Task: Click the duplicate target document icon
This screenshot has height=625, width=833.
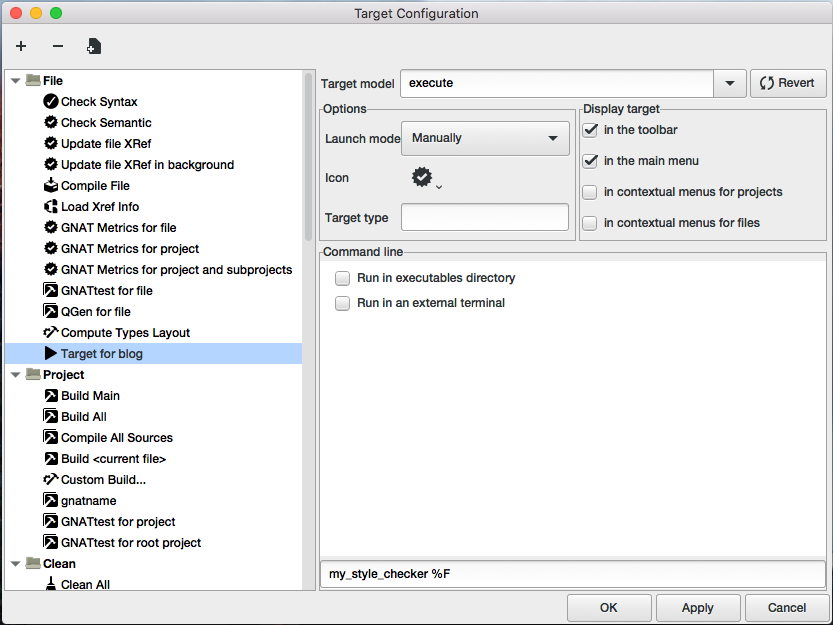Action: pyautogui.click(x=93, y=46)
